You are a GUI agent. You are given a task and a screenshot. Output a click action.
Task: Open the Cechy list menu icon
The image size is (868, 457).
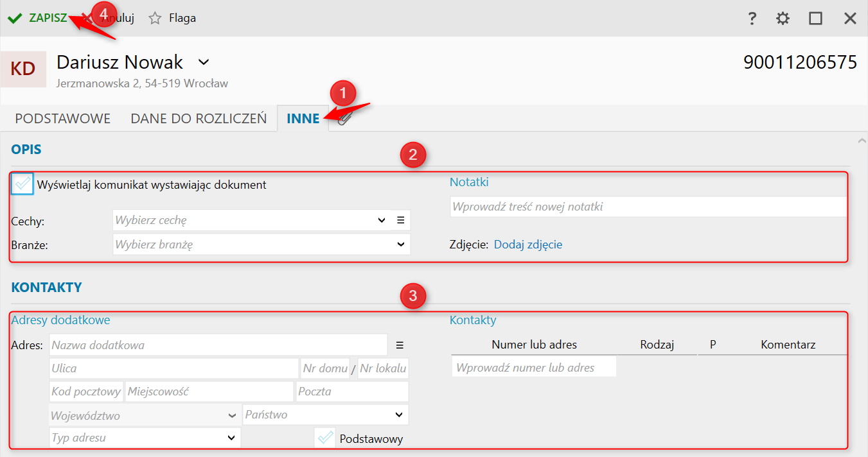click(x=401, y=220)
